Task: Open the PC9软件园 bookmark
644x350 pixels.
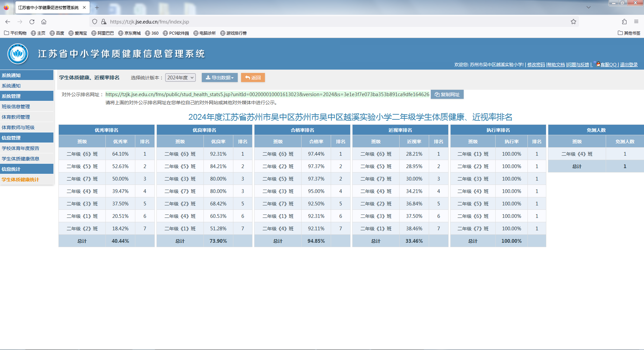Action: [176, 33]
